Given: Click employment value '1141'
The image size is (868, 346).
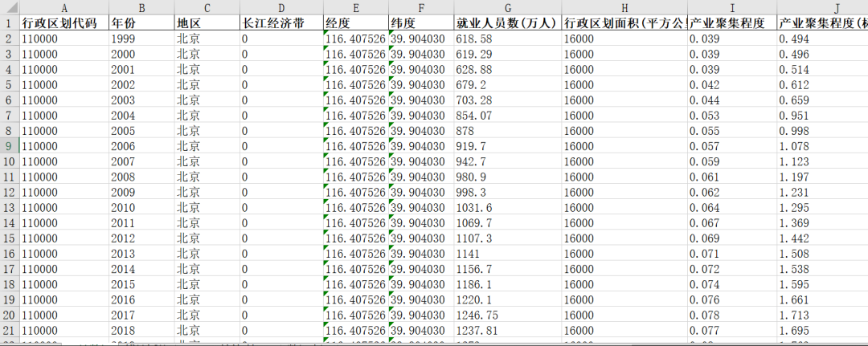Looking at the screenshot, I should (507, 254).
